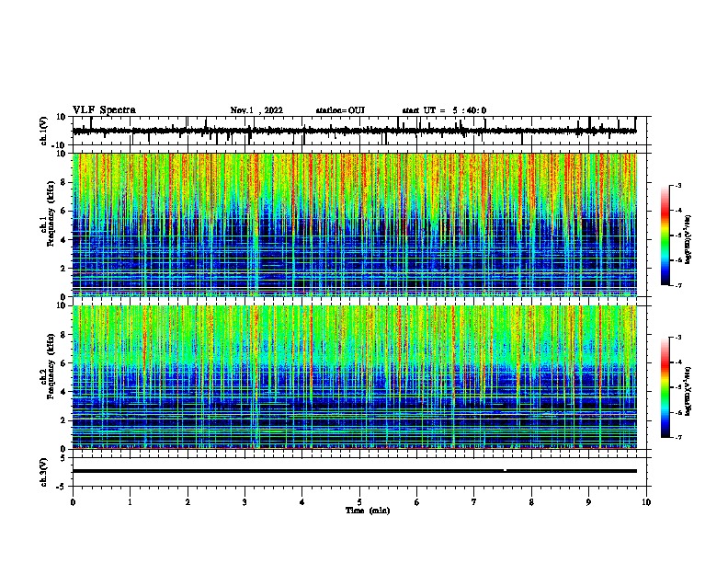The height and width of the screenshot is (563, 728).
Task: Click time axis tick label '9'
Action: [588, 502]
